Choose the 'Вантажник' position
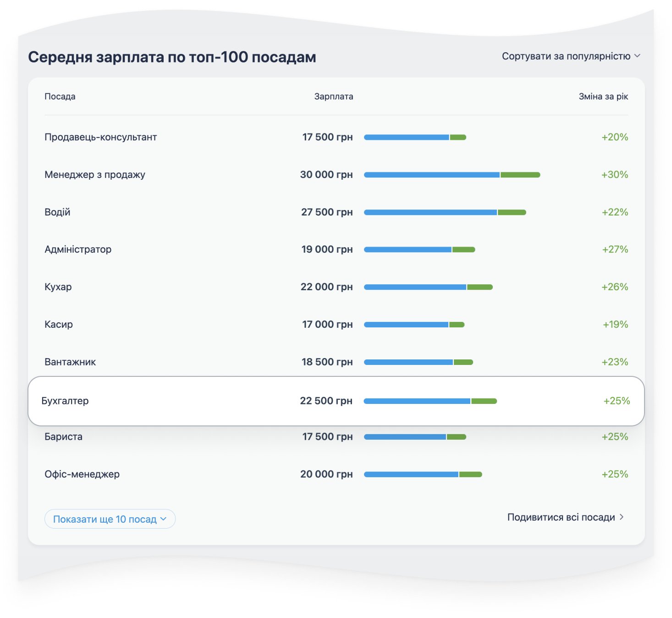Screen dimensions: 672x618 pyautogui.click(x=70, y=362)
